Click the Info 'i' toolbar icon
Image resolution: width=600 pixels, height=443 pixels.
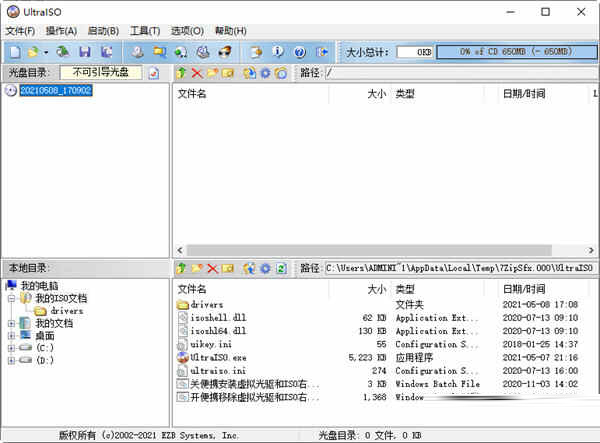tap(277, 51)
